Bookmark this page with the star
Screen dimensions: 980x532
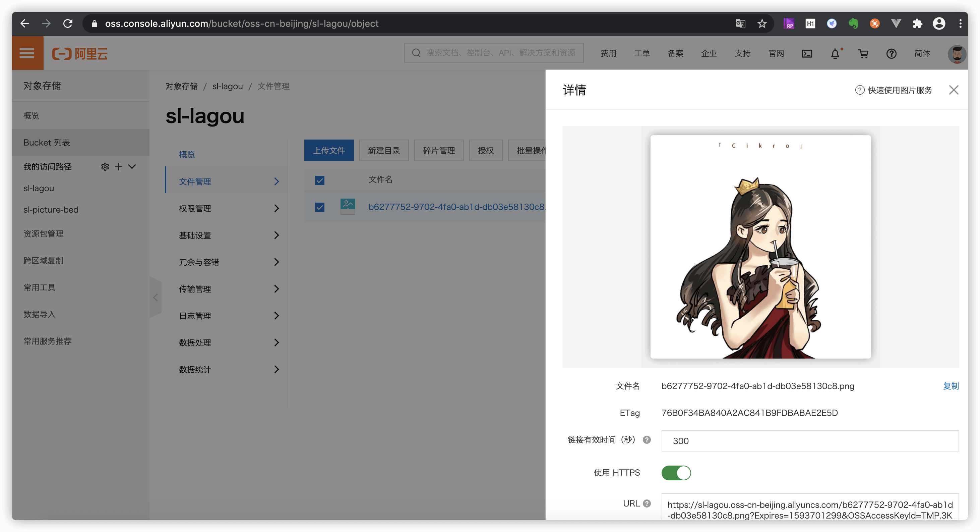761,23
